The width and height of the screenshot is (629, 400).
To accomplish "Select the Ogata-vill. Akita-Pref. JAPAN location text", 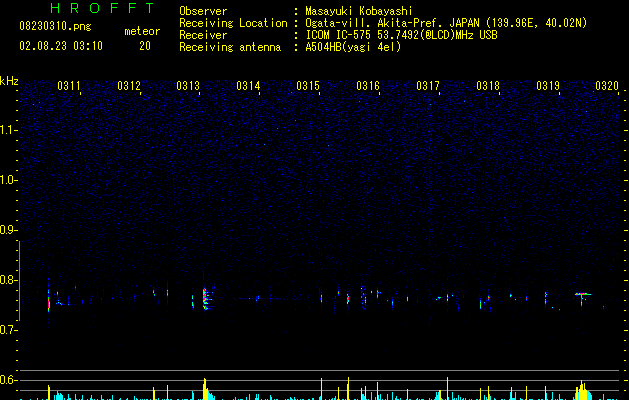I will click(446, 23).
